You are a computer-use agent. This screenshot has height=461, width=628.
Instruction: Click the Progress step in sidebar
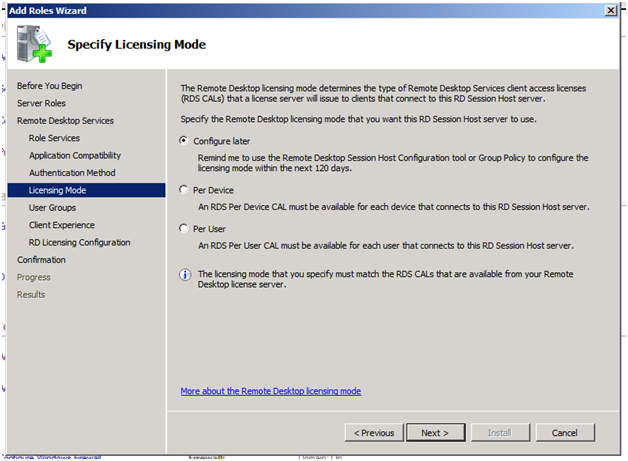[x=34, y=277]
